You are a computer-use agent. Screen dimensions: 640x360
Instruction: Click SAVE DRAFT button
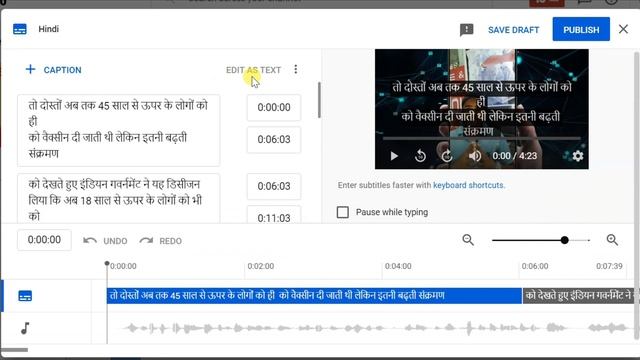pos(513,30)
